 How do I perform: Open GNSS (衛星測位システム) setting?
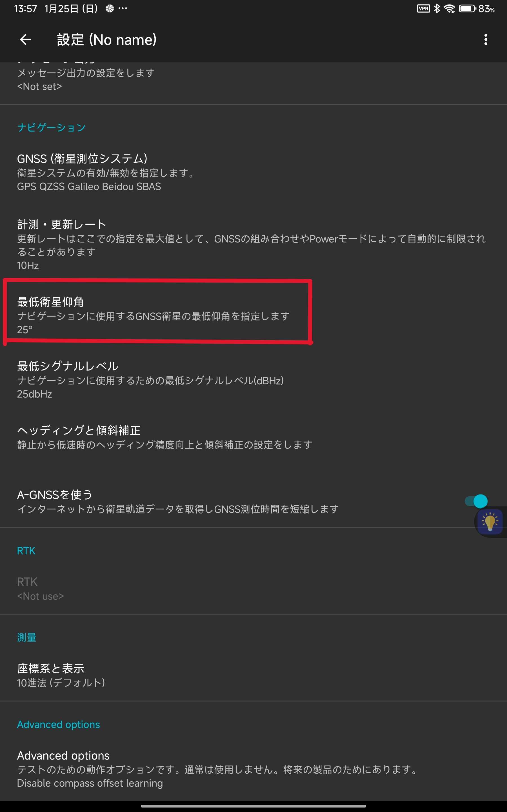(253, 172)
